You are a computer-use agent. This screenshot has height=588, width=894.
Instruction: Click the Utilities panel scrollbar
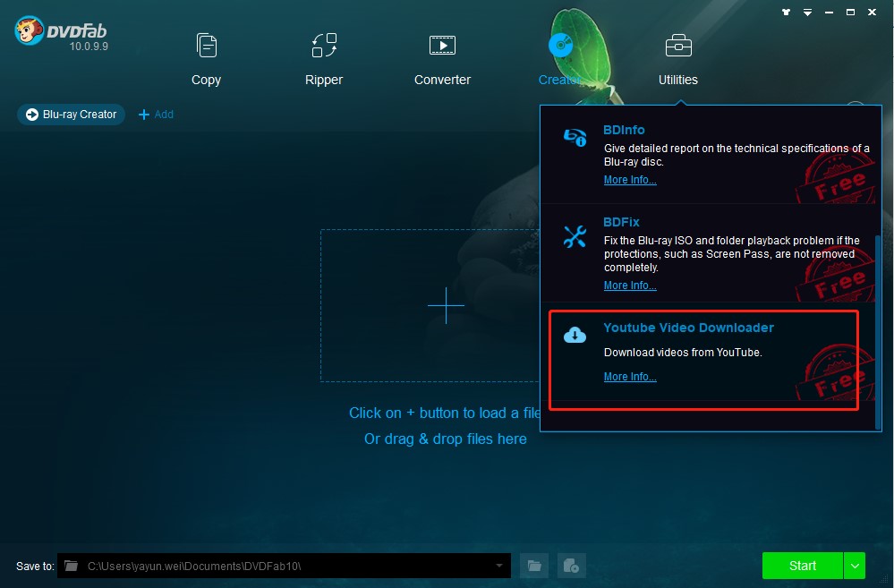(878, 332)
